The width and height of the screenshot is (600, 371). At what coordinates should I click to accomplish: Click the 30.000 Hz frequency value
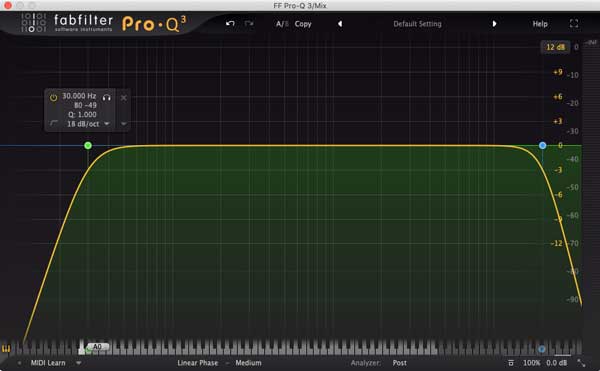tap(79, 96)
